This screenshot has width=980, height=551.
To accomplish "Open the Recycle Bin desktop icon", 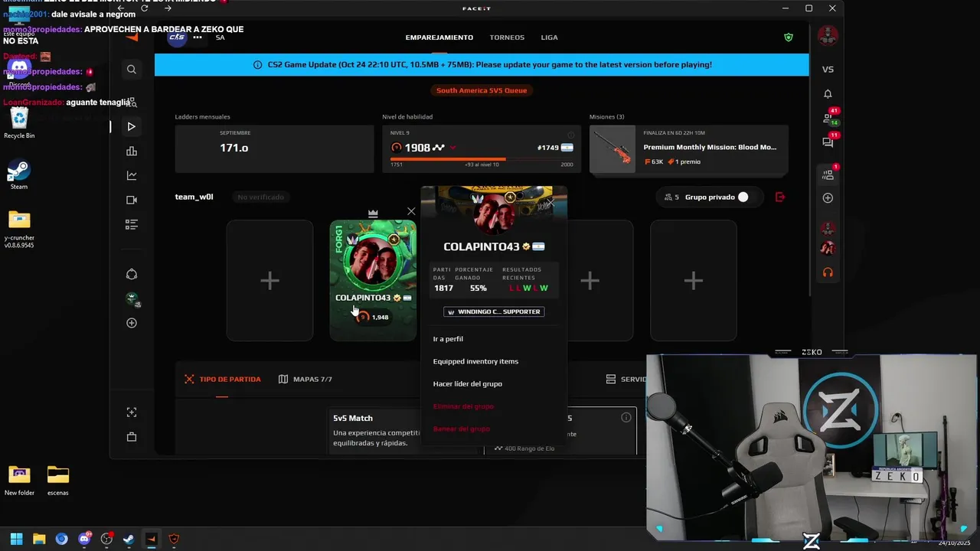I will (19, 122).
